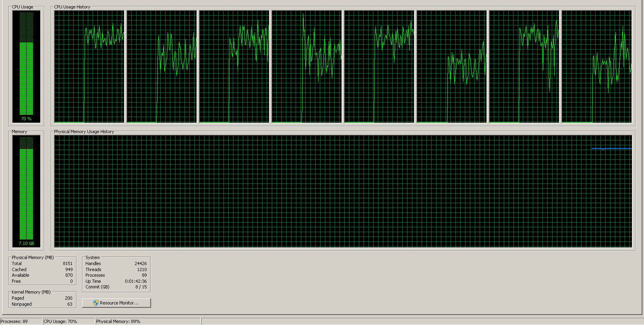Click the CPU Usage 70% gauge
Image resolution: width=644 pixels, height=325 pixels.
point(26,66)
